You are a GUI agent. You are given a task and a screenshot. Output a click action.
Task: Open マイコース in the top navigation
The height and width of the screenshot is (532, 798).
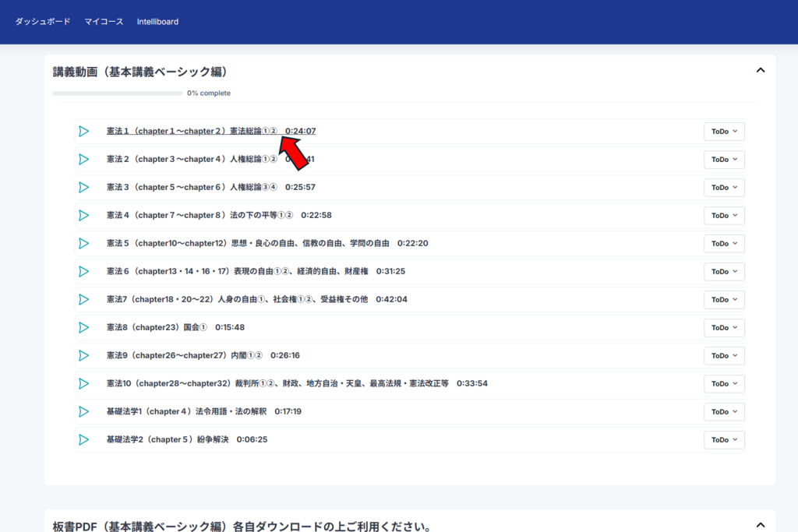[x=104, y=21]
